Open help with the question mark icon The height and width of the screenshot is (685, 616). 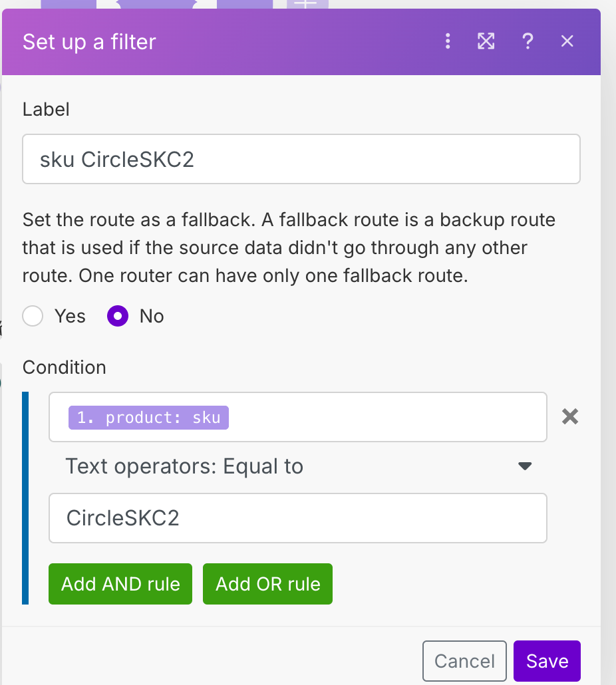pos(528,41)
